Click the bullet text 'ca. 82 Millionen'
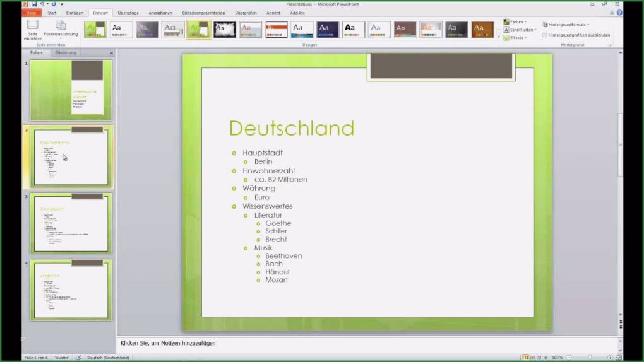This screenshot has width=644, height=362. coord(280,179)
